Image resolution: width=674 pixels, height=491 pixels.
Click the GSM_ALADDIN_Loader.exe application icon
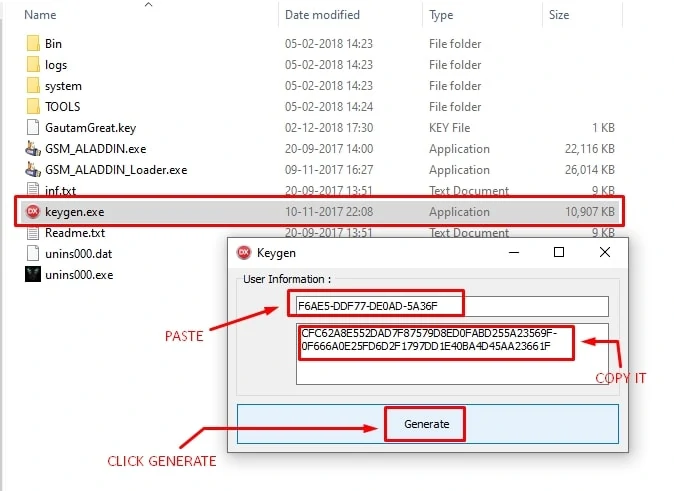click(x=33, y=169)
